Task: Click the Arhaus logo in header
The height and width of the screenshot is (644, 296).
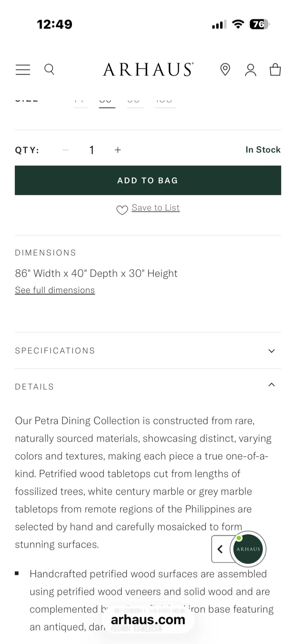Action: [x=148, y=69]
